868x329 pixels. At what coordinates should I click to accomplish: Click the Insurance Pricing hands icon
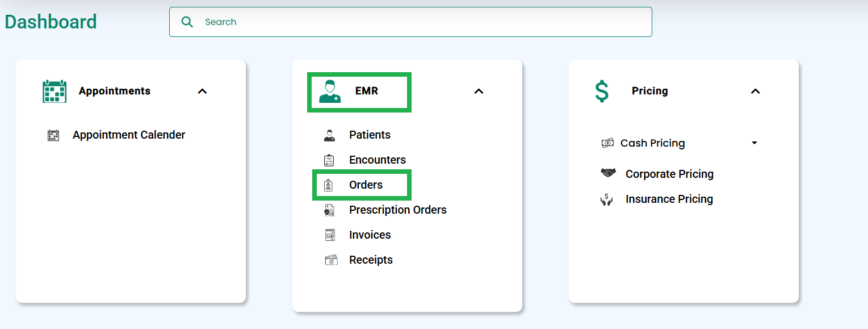[607, 199]
